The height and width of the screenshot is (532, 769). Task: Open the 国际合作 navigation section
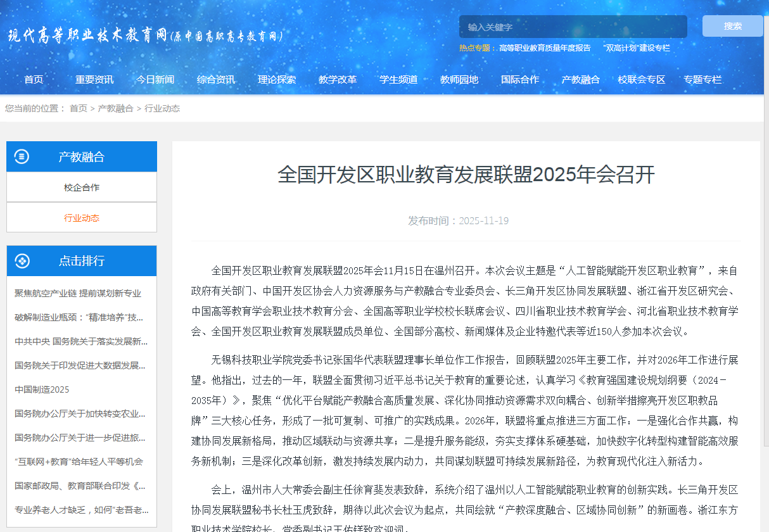[520, 79]
